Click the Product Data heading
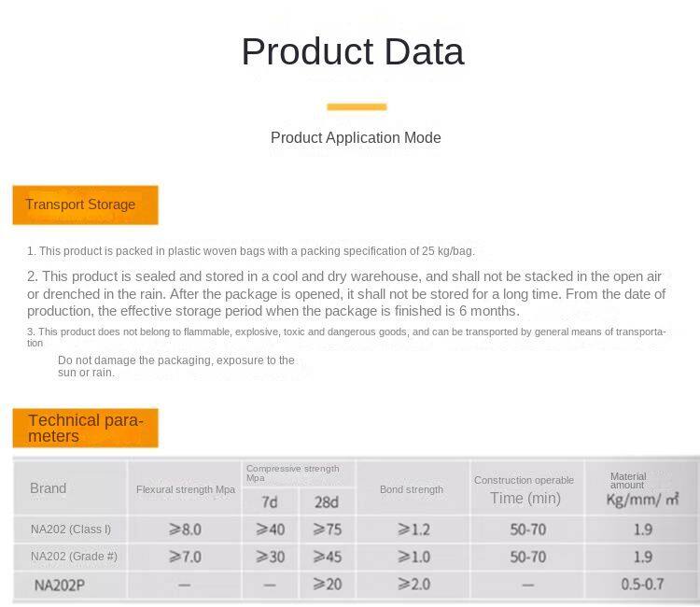Screen dimensions: 700x607 [352, 51]
